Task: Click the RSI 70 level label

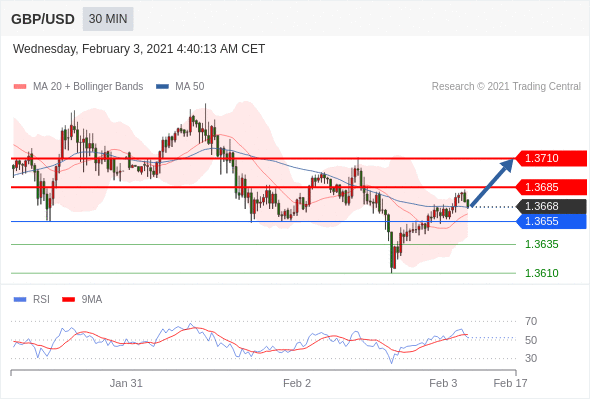Action: click(x=531, y=322)
